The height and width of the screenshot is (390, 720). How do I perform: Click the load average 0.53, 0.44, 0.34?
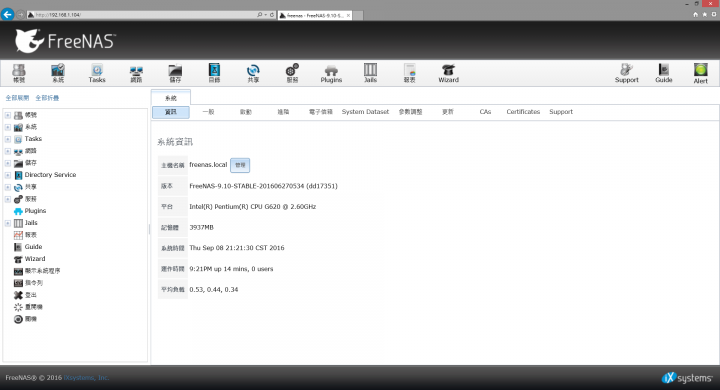click(x=214, y=289)
